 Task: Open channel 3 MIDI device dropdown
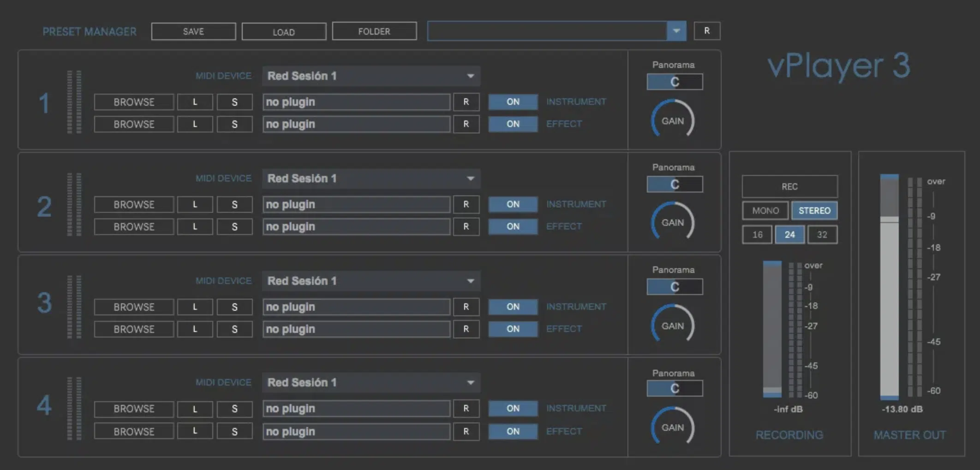(x=371, y=281)
